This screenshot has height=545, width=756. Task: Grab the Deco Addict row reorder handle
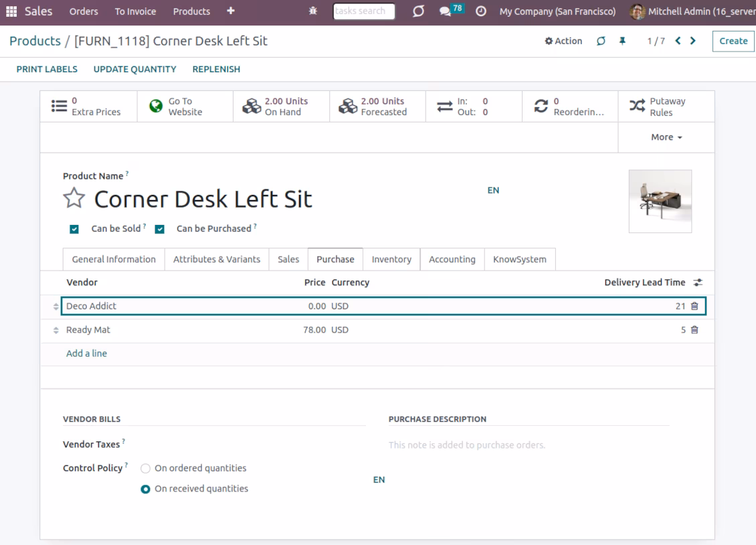pyautogui.click(x=56, y=306)
